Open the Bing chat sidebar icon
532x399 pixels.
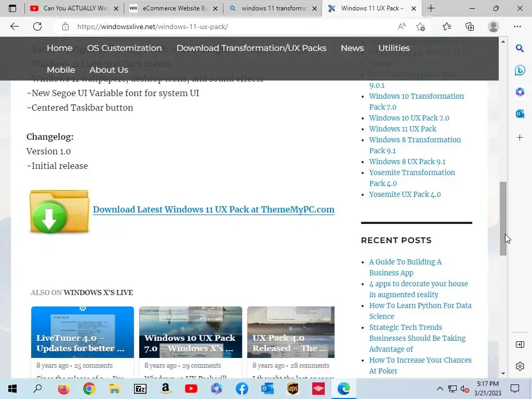[520, 70]
